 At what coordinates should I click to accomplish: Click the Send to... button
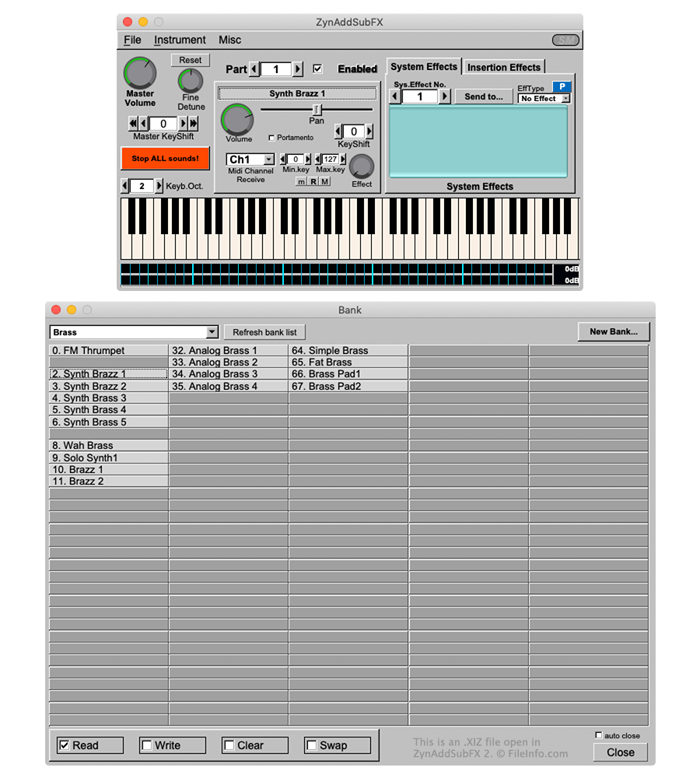coord(484,96)
